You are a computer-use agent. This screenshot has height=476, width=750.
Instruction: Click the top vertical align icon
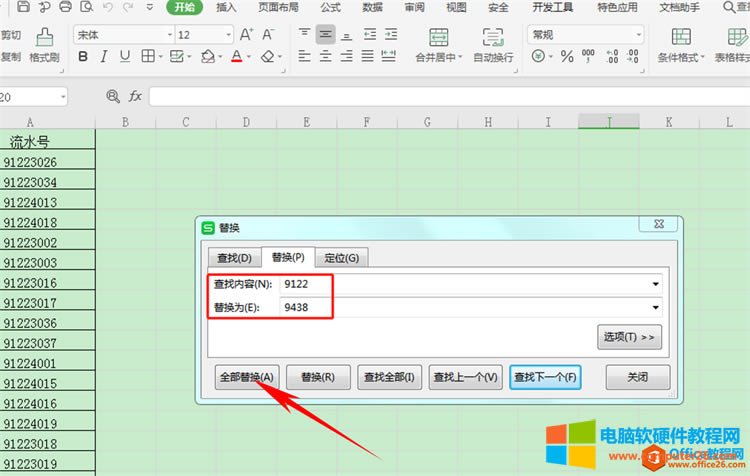click(304, 34)
